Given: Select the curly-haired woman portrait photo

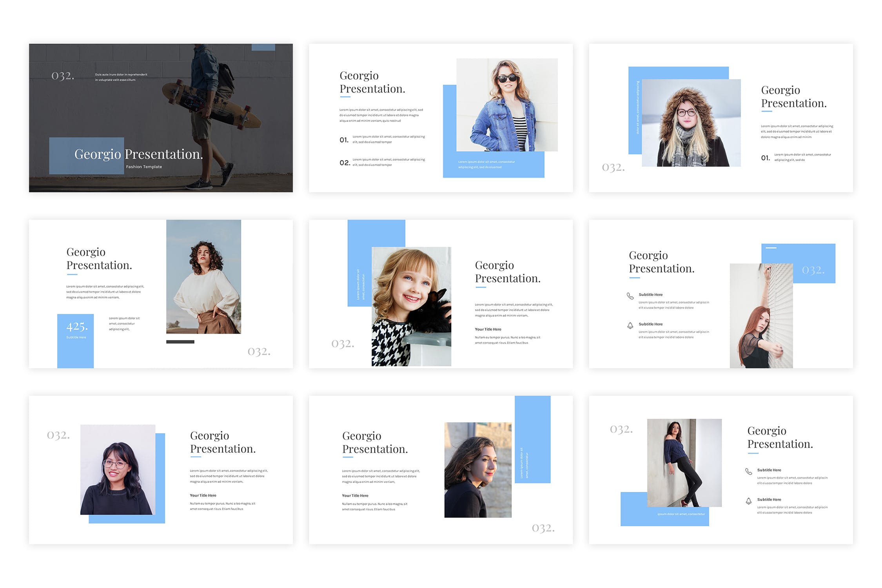Looking at the screenshot, I should click(203, 277).
